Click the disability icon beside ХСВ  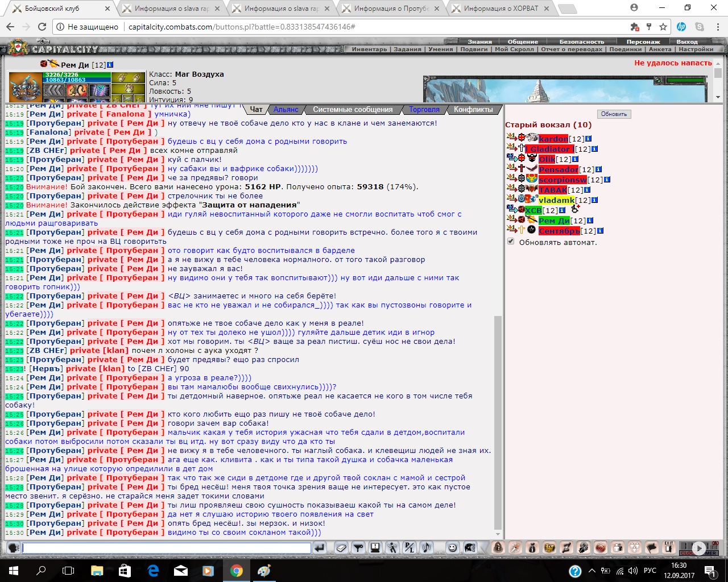pyautogui.click(x=575, y=210)
